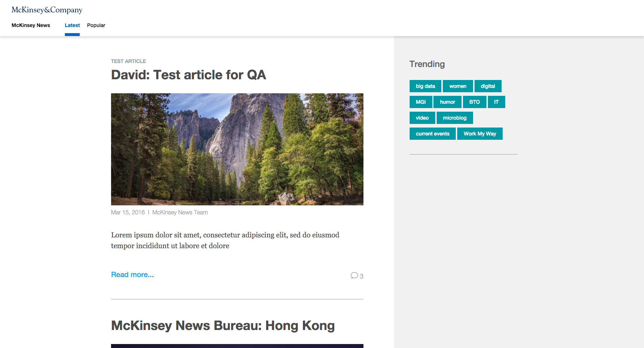Select the 'current events' trending tag
644x348 pixels.
pyautogui.click(x=433, y=134)
